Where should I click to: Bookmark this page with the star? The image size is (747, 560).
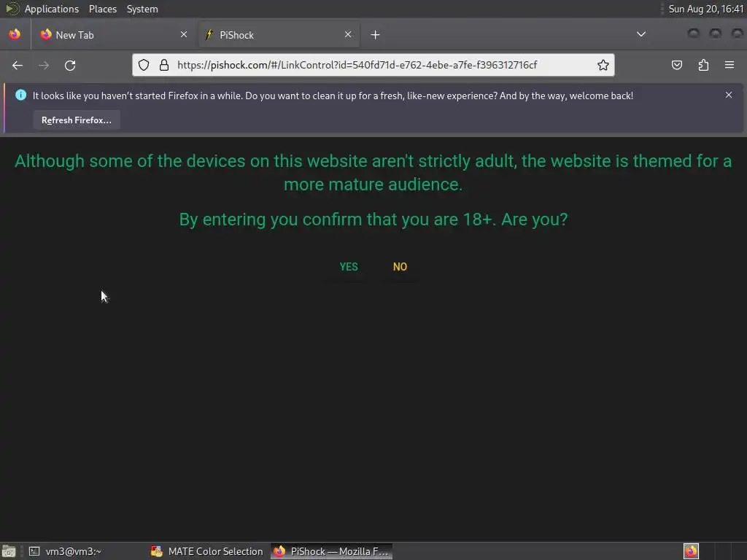[x=603, y=65]
